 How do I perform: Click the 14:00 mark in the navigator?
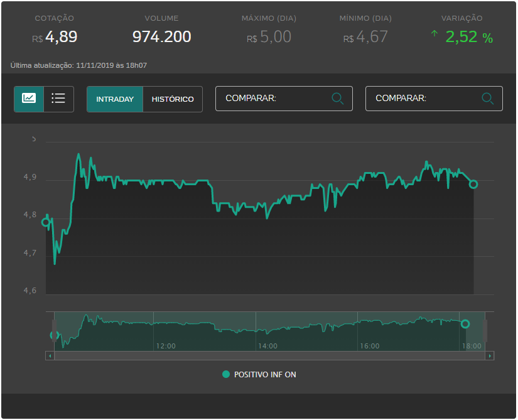pos(267,346)
